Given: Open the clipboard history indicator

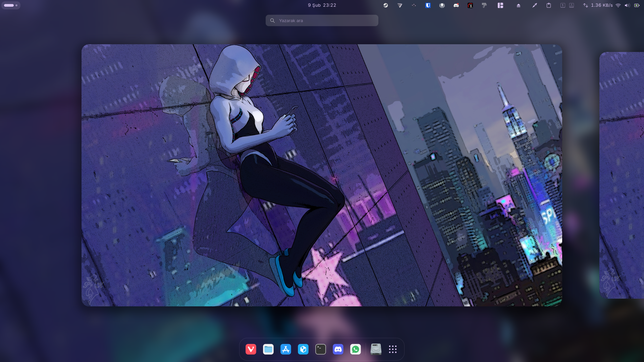Looking at the screenshot, I should point(549,5).
